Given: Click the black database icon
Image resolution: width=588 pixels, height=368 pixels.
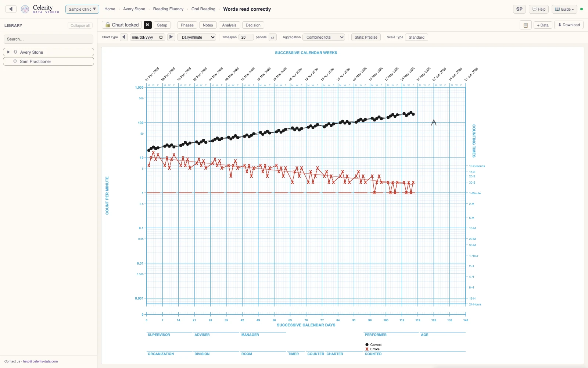Looking at the screenshot, I should click(148, 25).
